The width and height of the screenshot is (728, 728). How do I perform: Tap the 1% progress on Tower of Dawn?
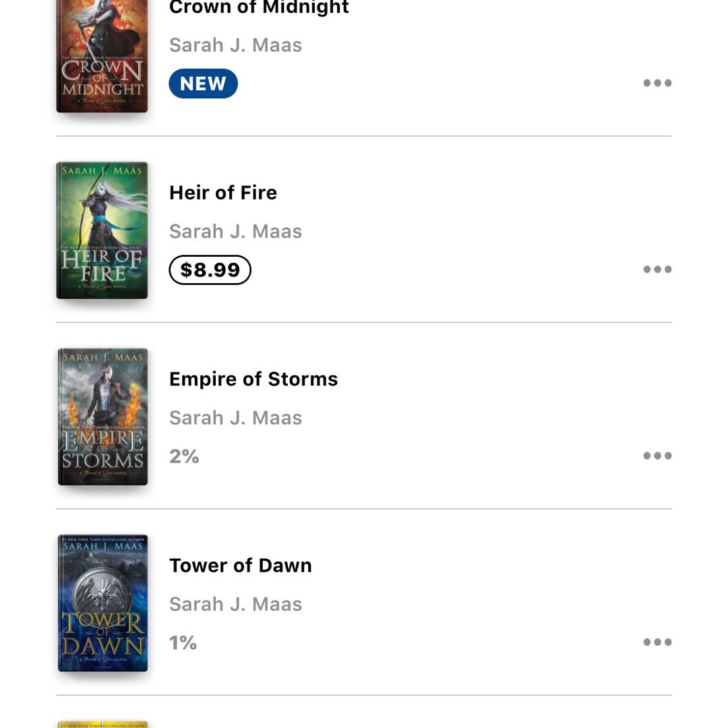pyautogui.click(x=183, y=643)
